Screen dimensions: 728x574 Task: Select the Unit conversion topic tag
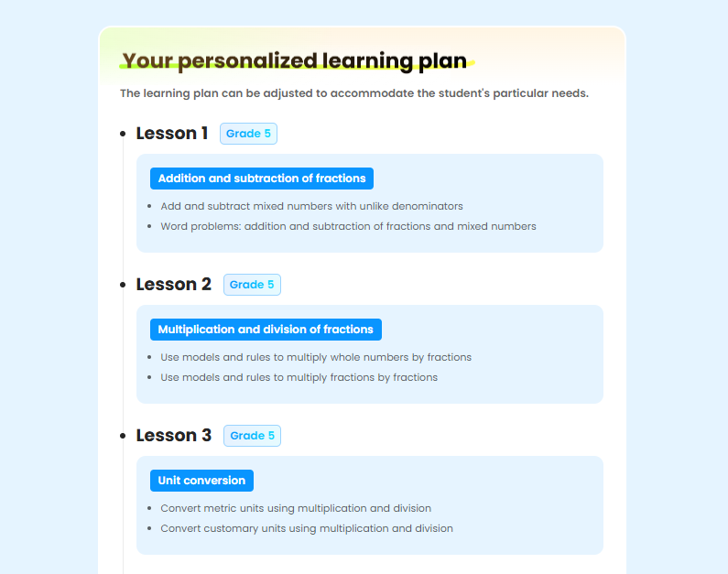(x=201, y=481)
